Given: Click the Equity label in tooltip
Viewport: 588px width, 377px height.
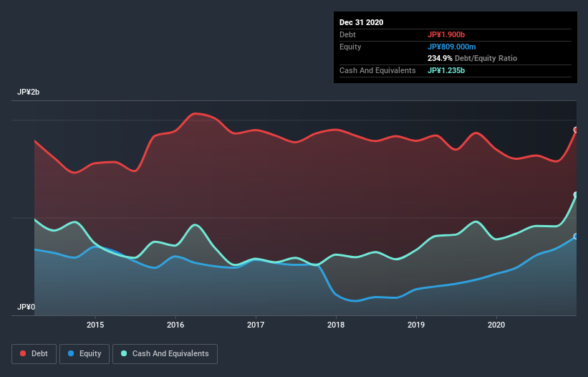Looking at the screenshot, I should [x=350, y=47].
